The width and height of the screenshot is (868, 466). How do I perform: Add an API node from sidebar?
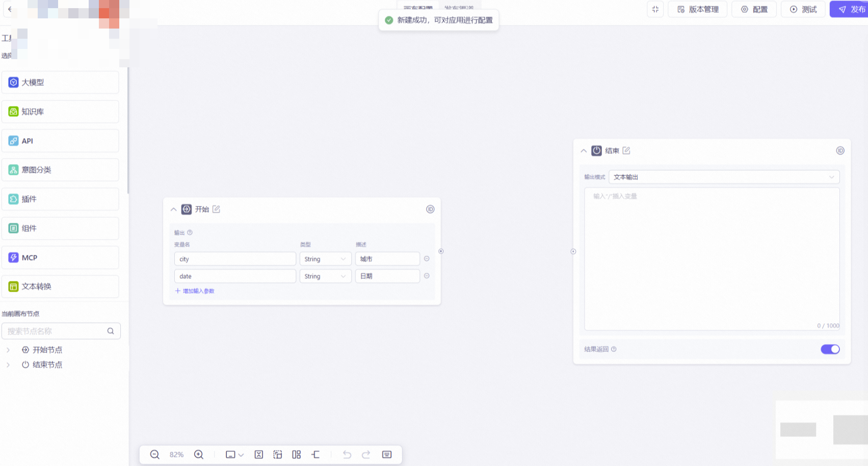click(60, 141)
